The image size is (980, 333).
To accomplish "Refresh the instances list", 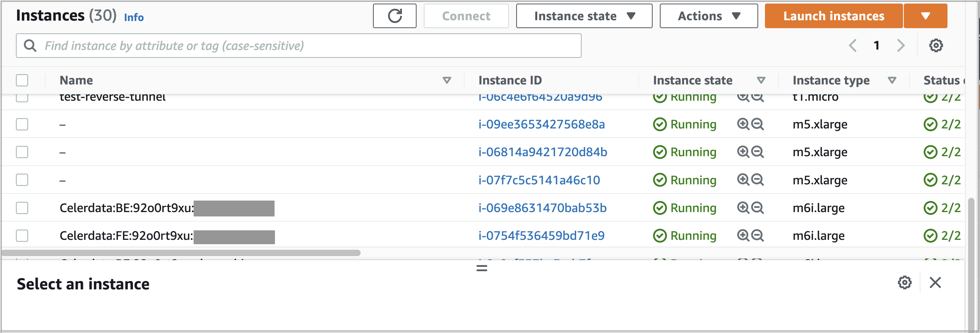I will click(395, 16).
